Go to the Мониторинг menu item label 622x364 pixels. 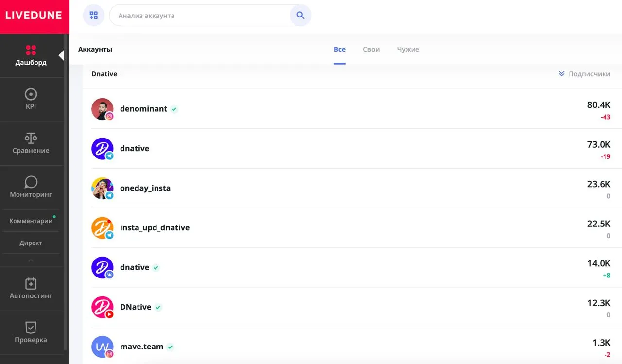pos(31,194)
